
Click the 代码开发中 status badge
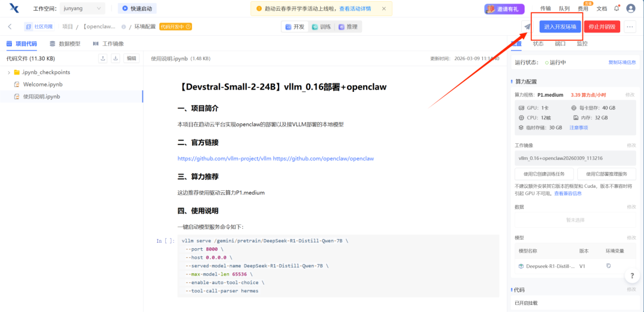[176, 27]
